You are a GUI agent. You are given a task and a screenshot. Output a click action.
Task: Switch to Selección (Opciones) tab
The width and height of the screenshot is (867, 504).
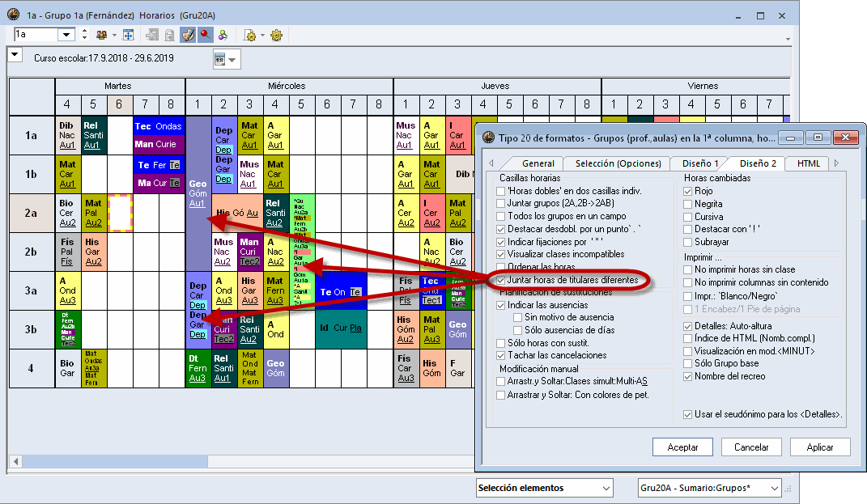618,163
